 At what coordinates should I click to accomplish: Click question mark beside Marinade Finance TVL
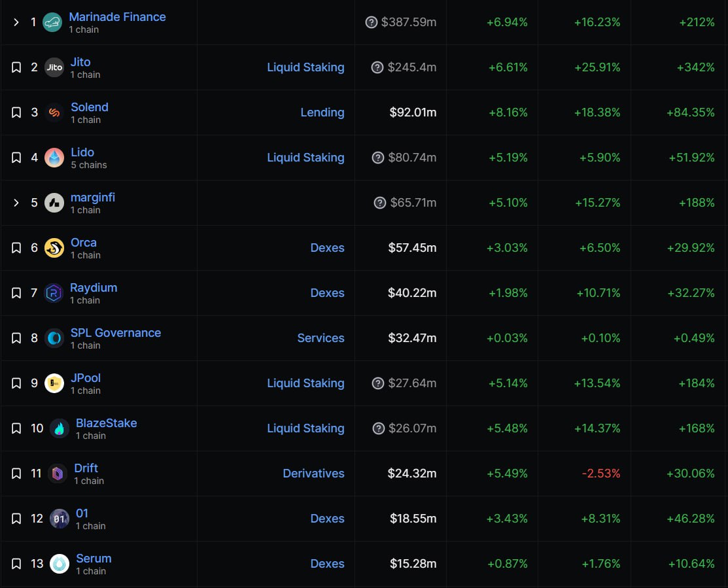pos(372,22)
